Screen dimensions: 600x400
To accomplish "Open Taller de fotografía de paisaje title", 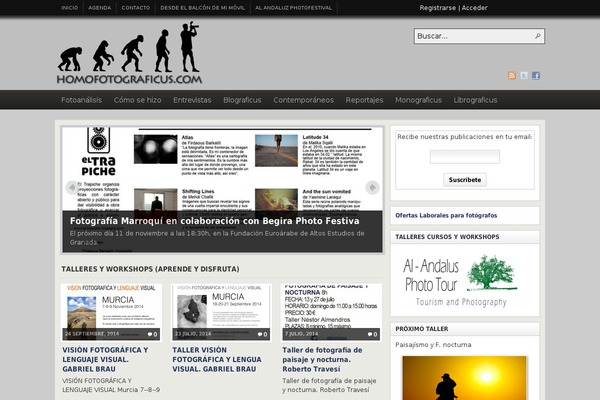I will (x=322, y=359).
